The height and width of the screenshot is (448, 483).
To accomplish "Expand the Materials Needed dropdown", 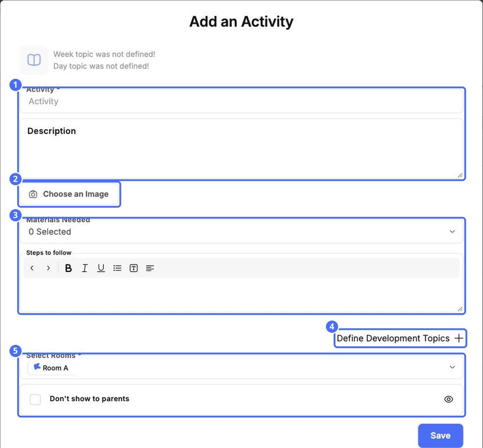I will pyautogui.click(x=242, y=231).
